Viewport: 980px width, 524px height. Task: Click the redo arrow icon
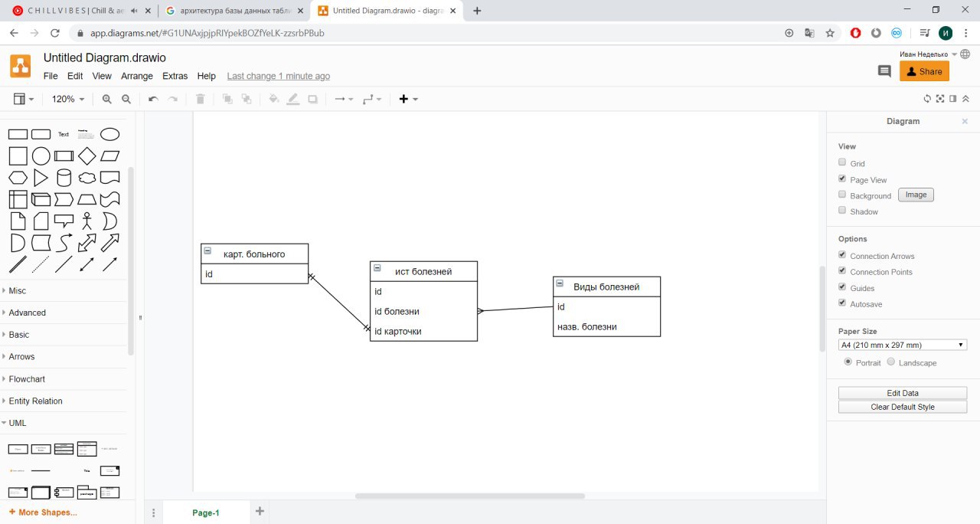pyautogui.click(x=173, y=99)
